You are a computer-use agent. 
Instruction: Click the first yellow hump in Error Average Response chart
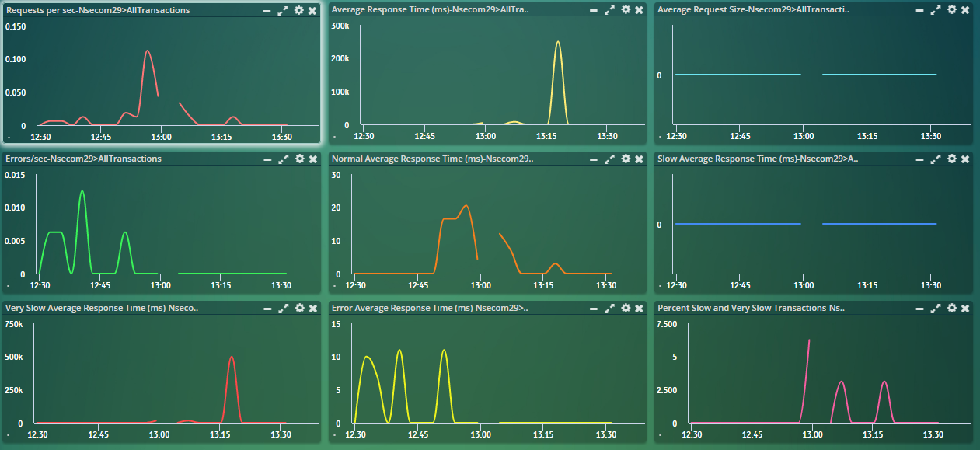(x=367, y=358)
